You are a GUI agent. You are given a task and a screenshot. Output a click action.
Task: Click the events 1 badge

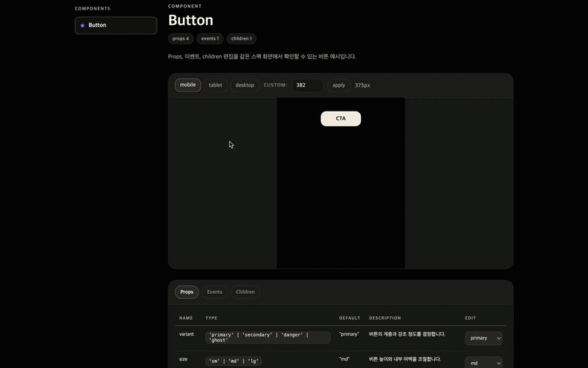[x=210, y=39]
